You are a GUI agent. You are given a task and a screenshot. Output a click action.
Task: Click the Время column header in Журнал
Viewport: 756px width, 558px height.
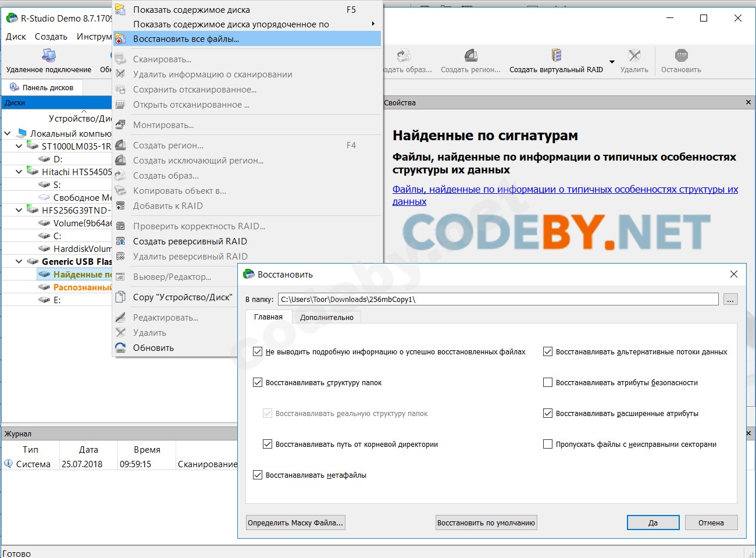coord(147,449)
